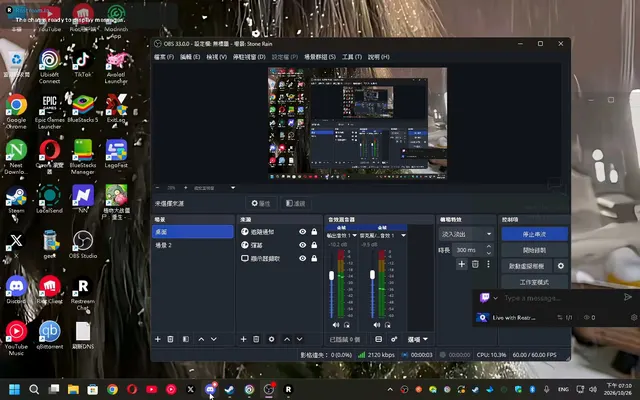Open the Edit menu in OBS

point(190,57)
